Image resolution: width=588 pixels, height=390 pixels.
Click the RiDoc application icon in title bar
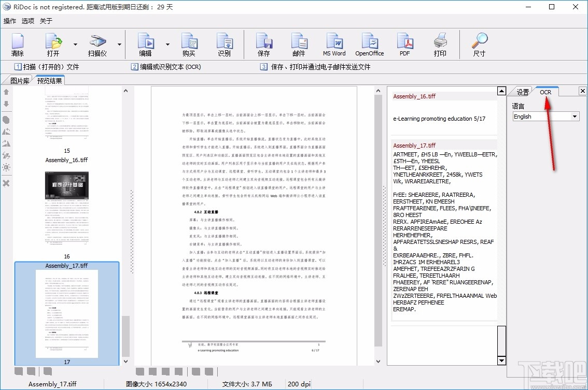(x=6, y=7)
